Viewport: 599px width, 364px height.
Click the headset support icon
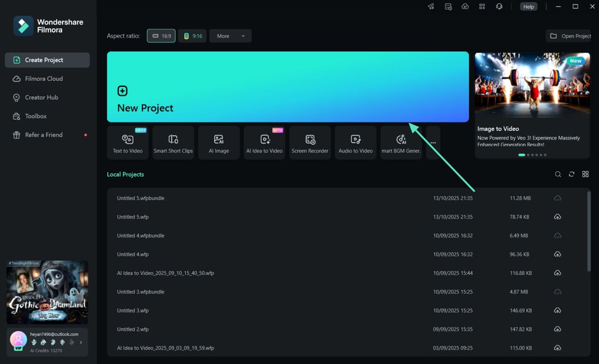point(499,6)
